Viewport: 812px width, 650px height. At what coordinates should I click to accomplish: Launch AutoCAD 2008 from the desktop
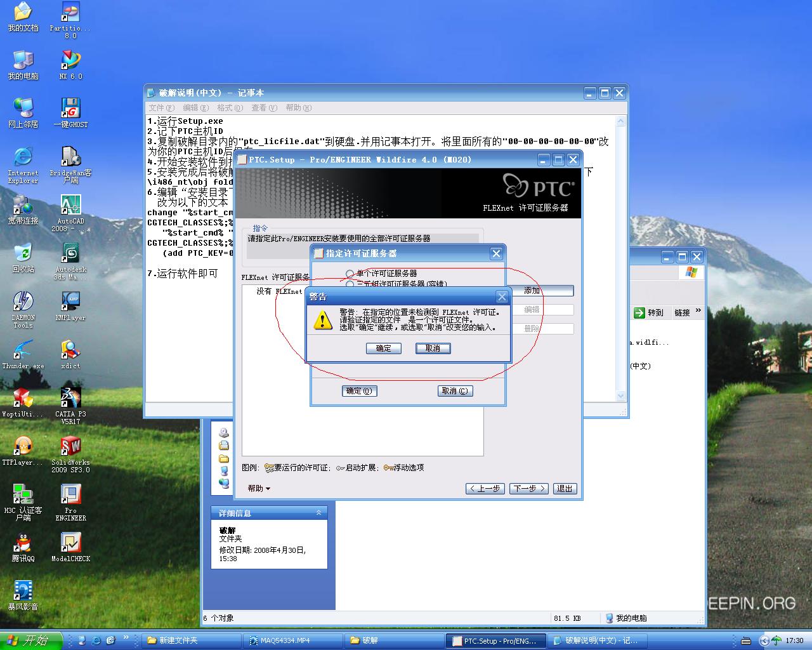pos(71,213)
